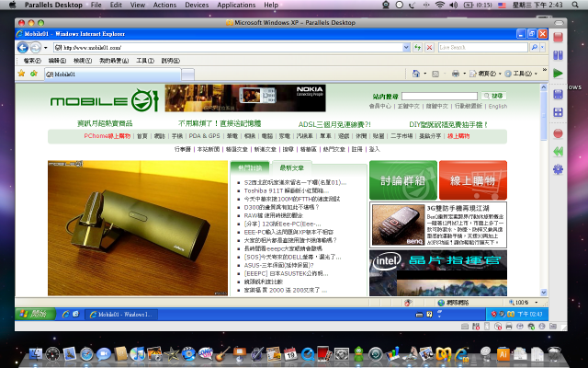Open the 工具(T) menu in menu bar
This screenshot has width=588, height=368.
coord(145,61)
